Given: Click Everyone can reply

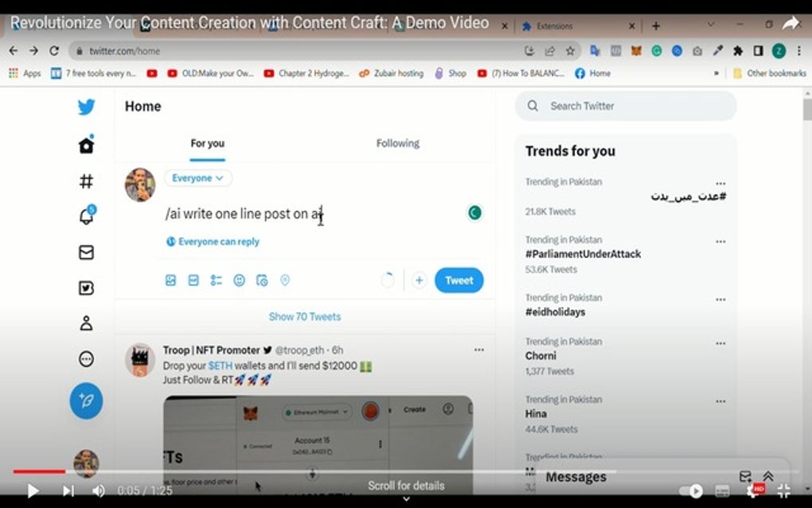Looking at the screenshot, I should (x=213, y=241).
